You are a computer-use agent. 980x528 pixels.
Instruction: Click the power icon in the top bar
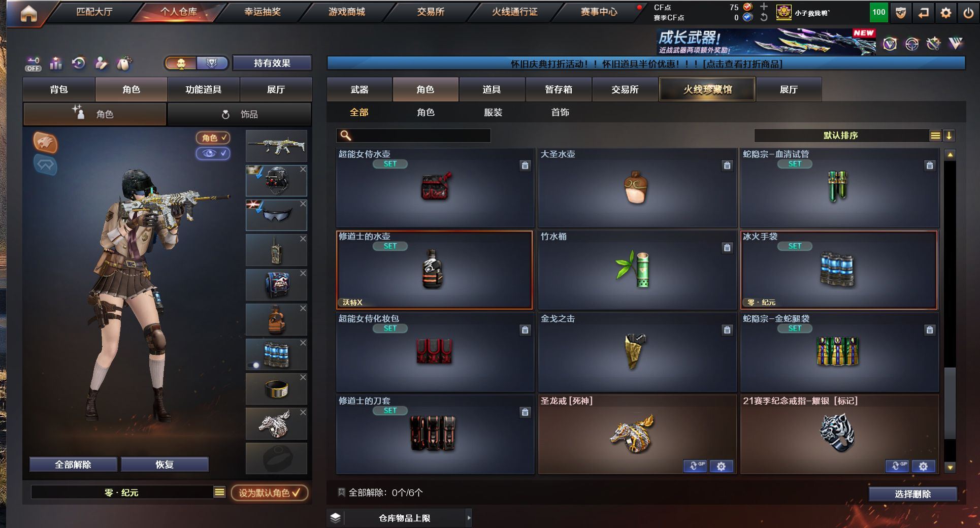pyautogui.click(x=968, y=13)
